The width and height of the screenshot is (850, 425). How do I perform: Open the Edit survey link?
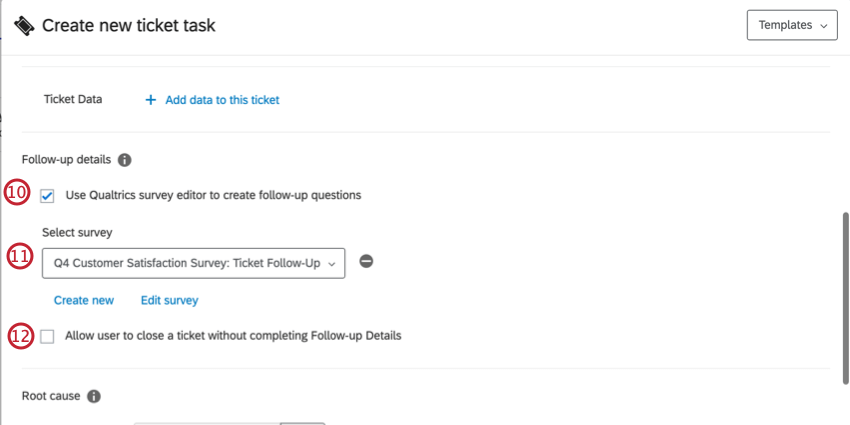pos(169,300)
